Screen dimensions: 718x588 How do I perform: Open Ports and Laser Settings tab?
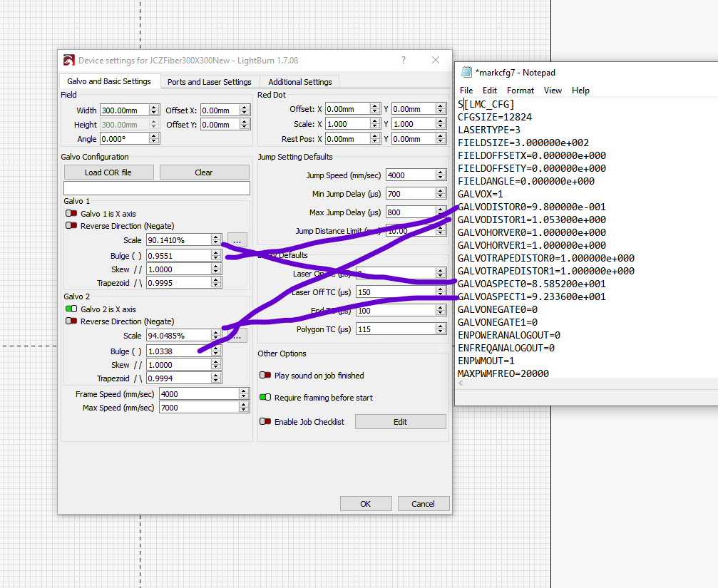tap(209, 82)
